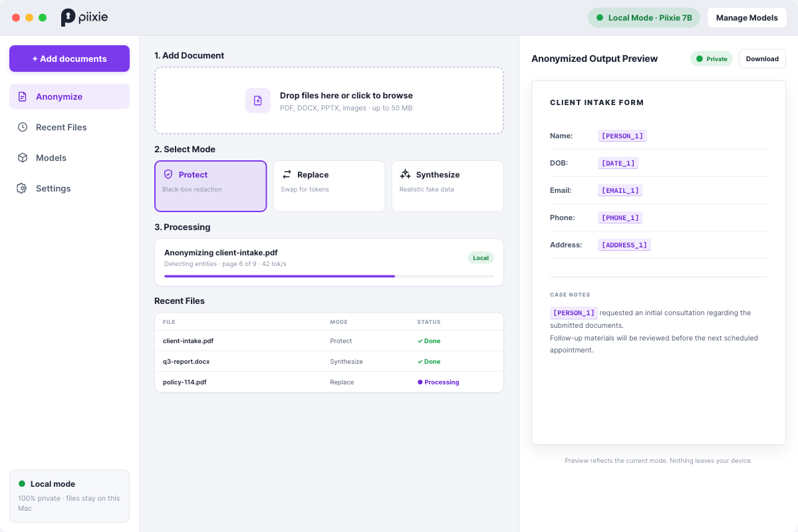Click the Replace swap arrows icon
Screen dimensions: 798x532
[x=287, y=174]
